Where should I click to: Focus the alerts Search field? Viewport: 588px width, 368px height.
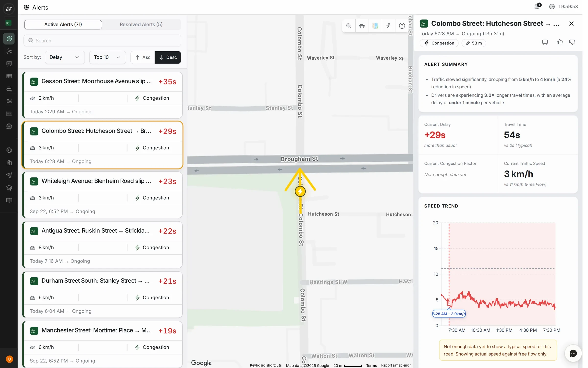coord(102,40)
